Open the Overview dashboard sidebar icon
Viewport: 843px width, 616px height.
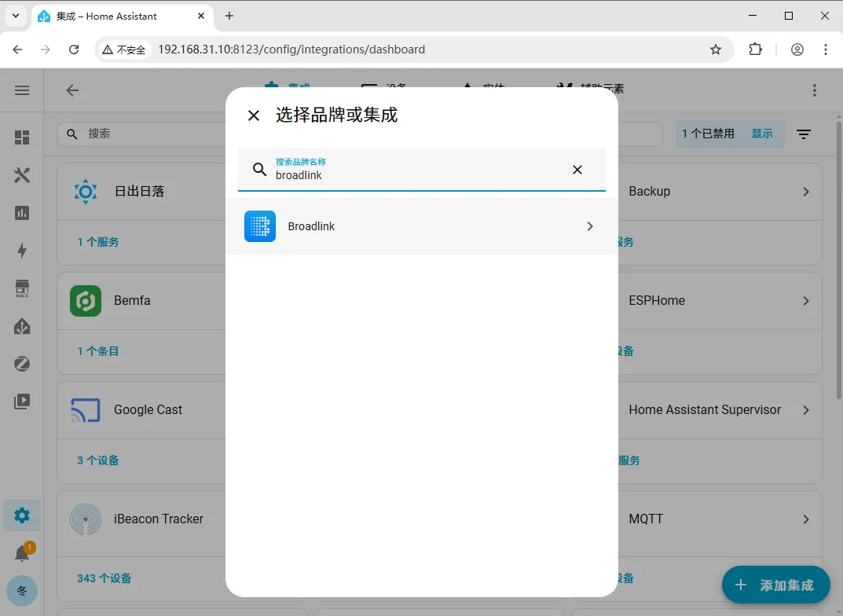(x=22, y=137)
